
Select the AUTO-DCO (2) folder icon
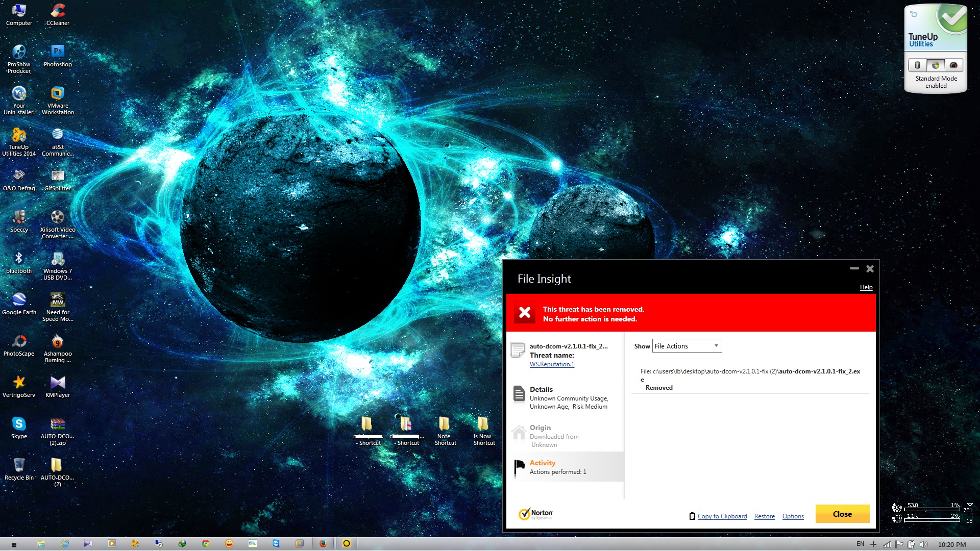pos(58,472)
